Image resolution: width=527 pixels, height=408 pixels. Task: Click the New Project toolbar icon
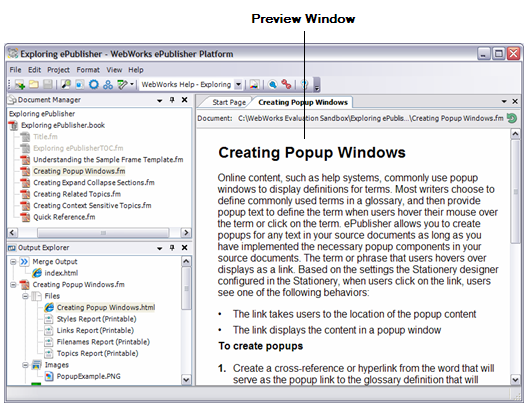20,85
